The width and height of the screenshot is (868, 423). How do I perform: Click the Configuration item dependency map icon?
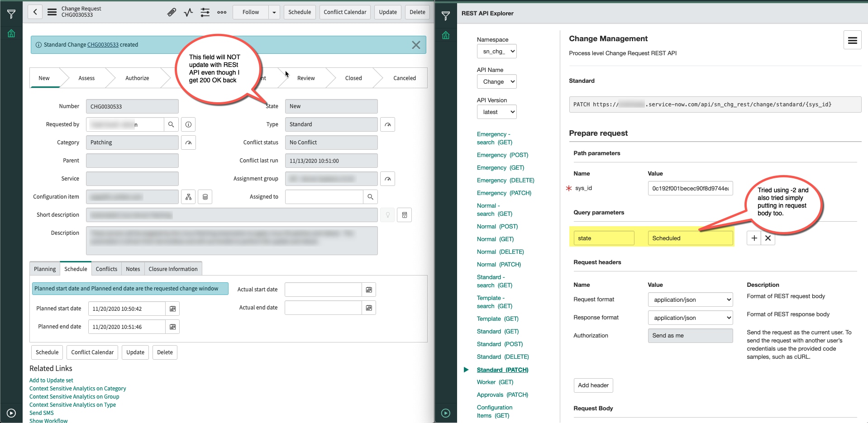tap(188, 197)
